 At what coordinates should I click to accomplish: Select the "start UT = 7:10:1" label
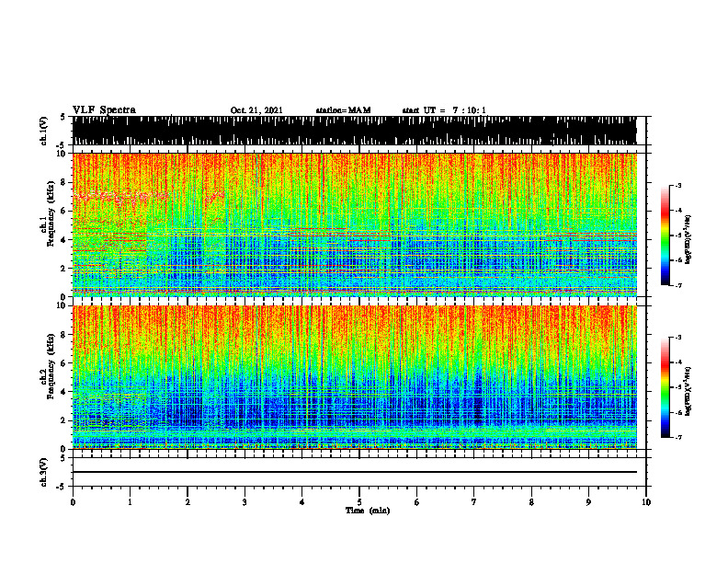click(444, 110)
